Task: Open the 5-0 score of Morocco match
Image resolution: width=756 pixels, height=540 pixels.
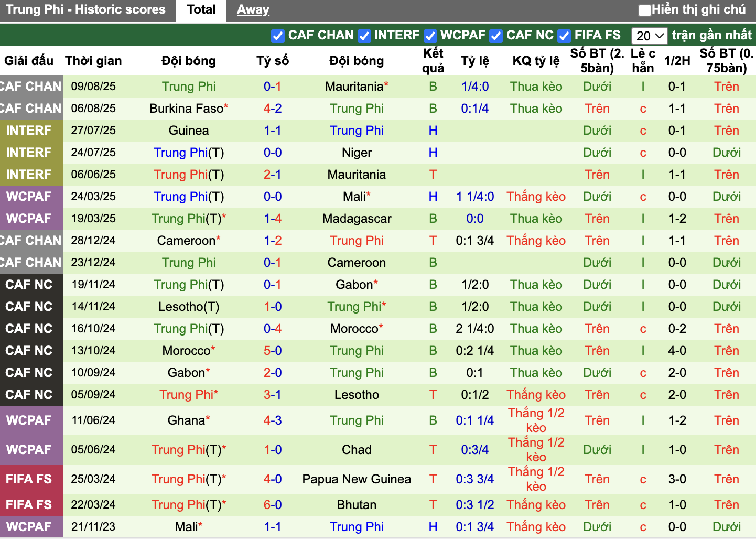Action: (273, 351)
